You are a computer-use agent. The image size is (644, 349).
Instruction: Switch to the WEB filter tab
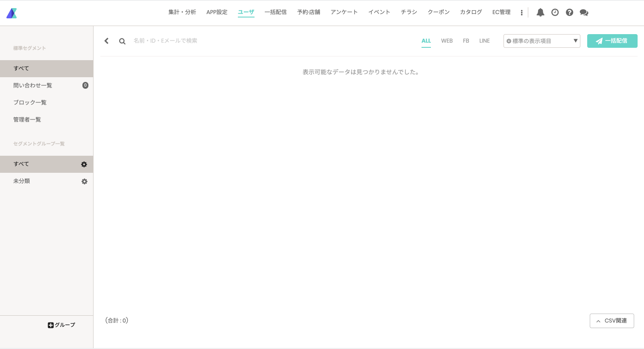point(447,41)
